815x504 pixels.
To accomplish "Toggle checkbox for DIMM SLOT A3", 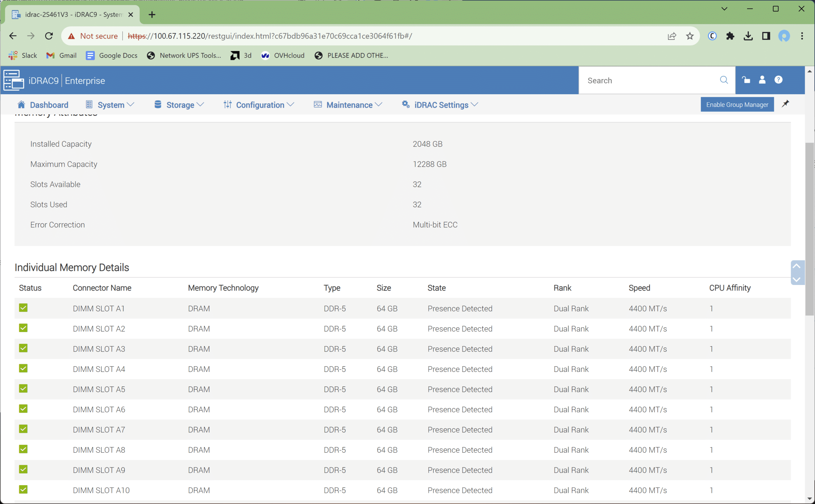I will pyautogui.click(x=23, y=349).
